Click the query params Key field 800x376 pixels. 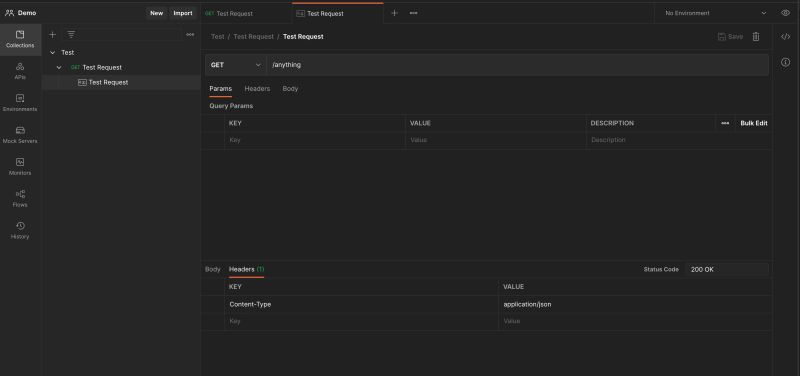[x=315, y=140]
